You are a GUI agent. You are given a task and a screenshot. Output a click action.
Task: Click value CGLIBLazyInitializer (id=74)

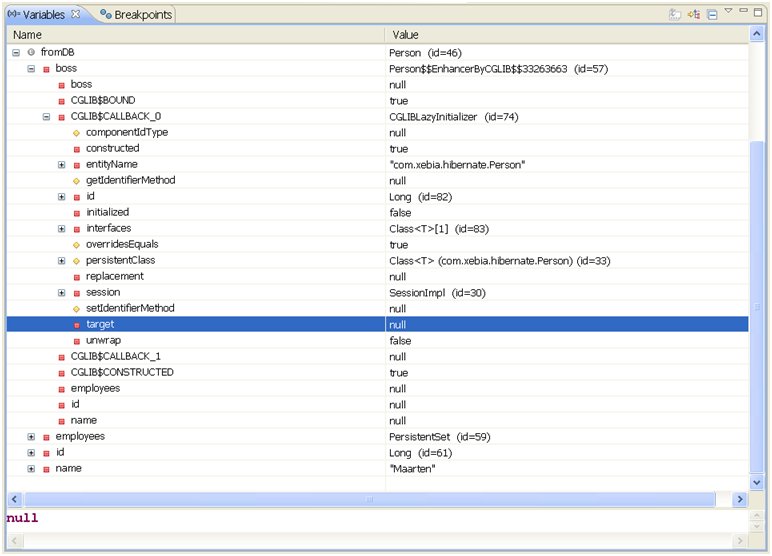click(x=453, y=117)
